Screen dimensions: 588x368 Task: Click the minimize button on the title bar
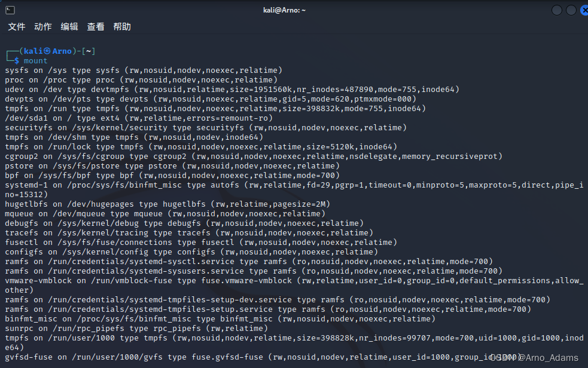[556, 10]
